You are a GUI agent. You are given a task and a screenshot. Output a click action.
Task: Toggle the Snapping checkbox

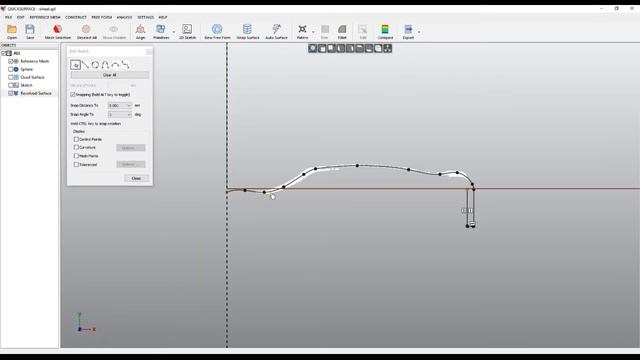click(73, 95)
